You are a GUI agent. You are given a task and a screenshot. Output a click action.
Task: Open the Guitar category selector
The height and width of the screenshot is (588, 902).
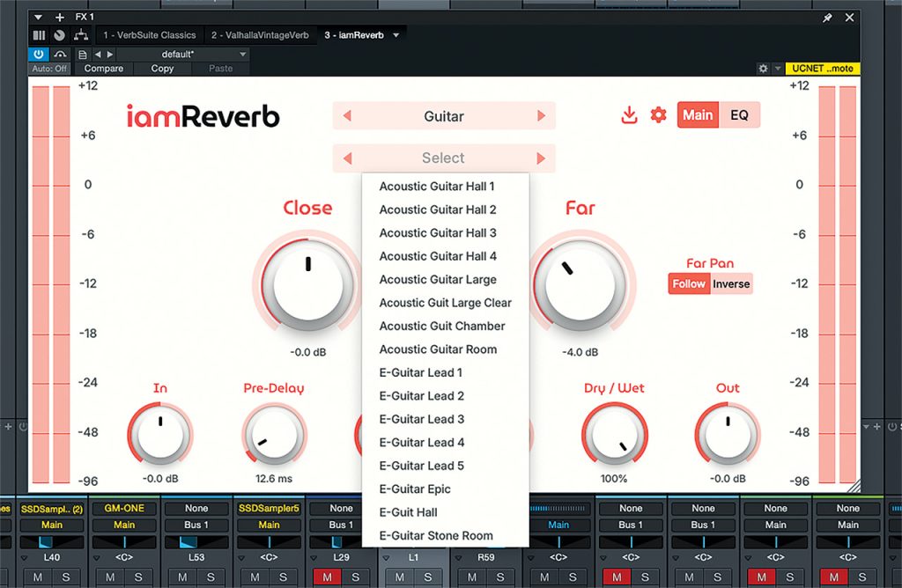coord(444,116)
